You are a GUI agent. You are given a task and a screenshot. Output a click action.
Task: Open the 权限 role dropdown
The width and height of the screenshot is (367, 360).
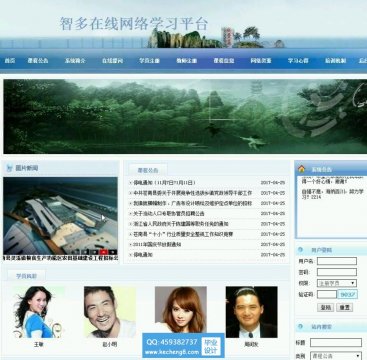click(337, 283)
